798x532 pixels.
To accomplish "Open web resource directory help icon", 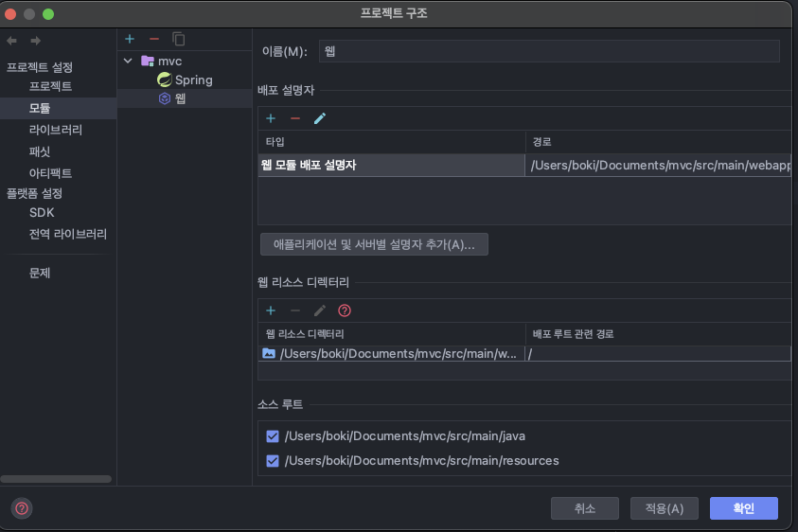I will (x=345, y=310).
